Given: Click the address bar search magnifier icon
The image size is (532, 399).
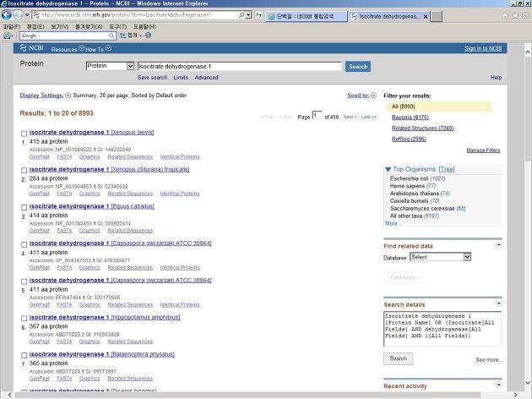Looking at the screenshot, I should click(x=242, y=15).
